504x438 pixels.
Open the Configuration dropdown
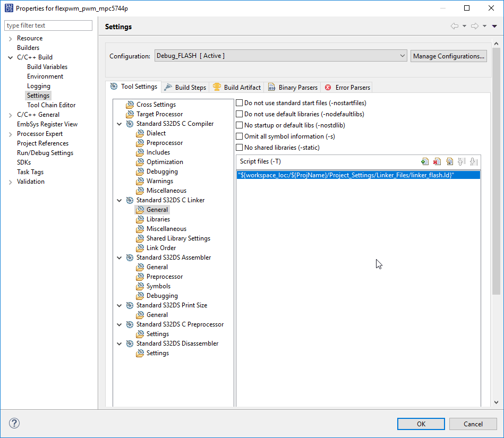pos(280,56)
